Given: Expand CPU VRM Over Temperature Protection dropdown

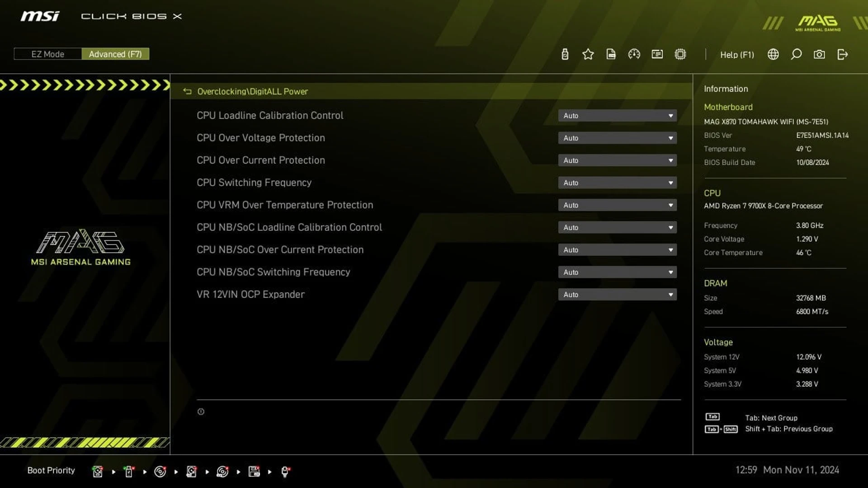Looking at the screenshot, I should 617,205.
